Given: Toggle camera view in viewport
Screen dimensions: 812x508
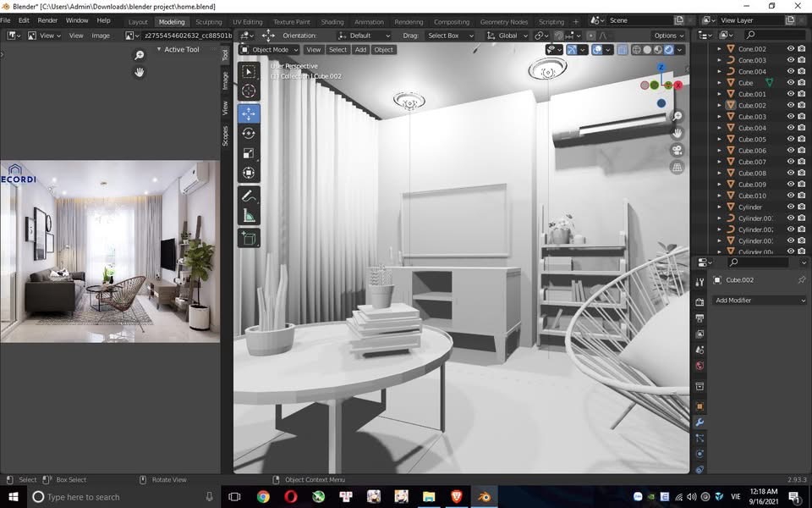Looking at the screenshot, I should pos(677,150).
